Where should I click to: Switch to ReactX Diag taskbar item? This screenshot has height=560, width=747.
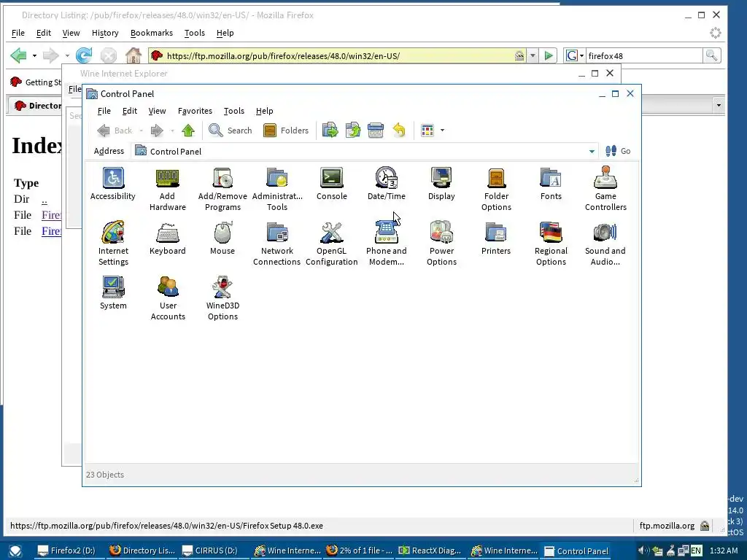[x=430, y=551]
